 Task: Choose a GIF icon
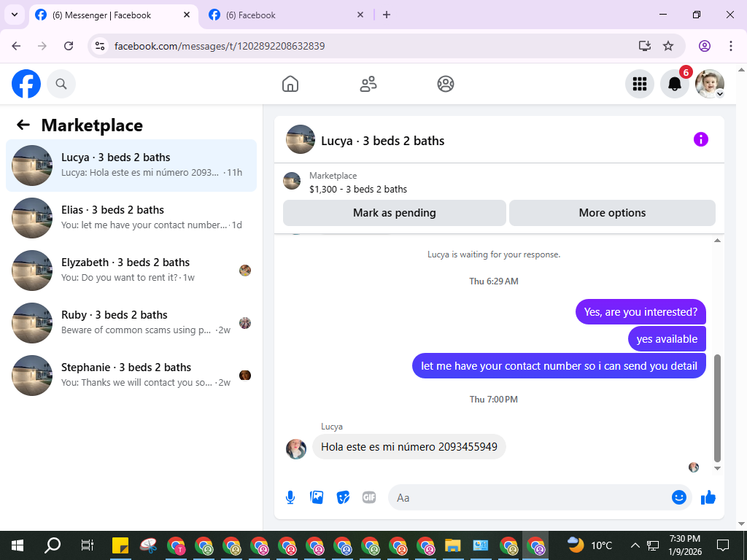369,497
